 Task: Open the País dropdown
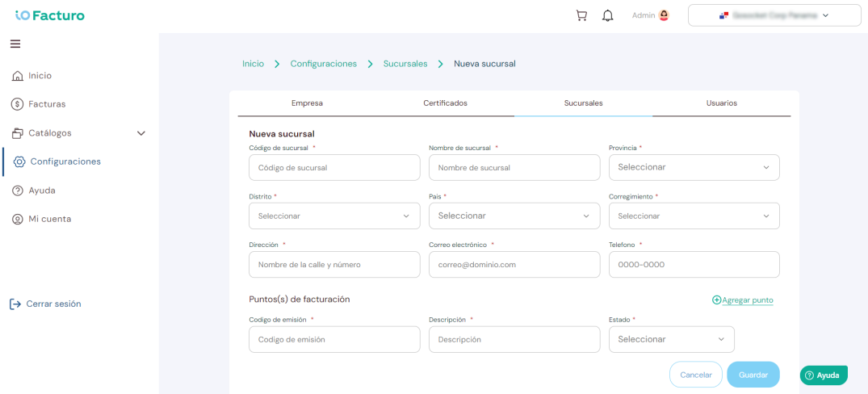[514, 216]
